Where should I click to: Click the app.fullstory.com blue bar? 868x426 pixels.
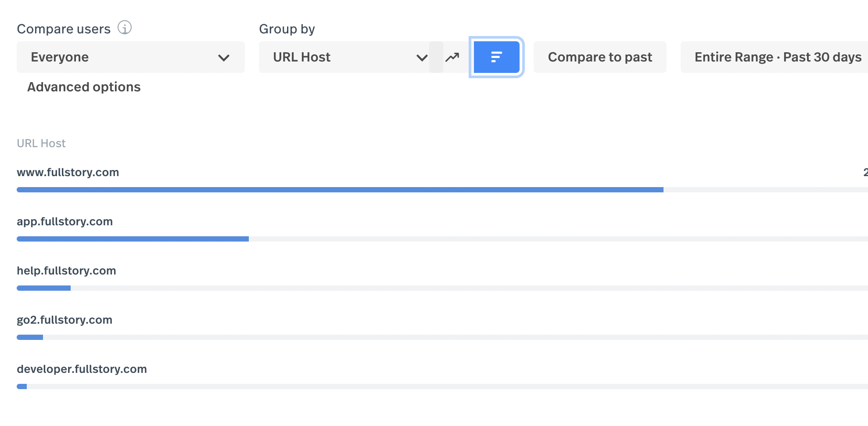133,239
